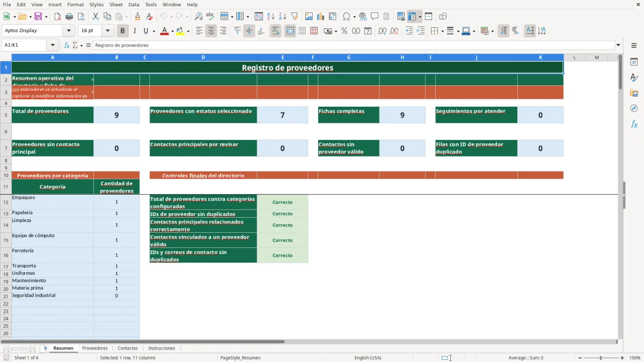This screenshot has height=362, width=644.
Task: Click the 100% zoom level
Action: tap(634, 358)
